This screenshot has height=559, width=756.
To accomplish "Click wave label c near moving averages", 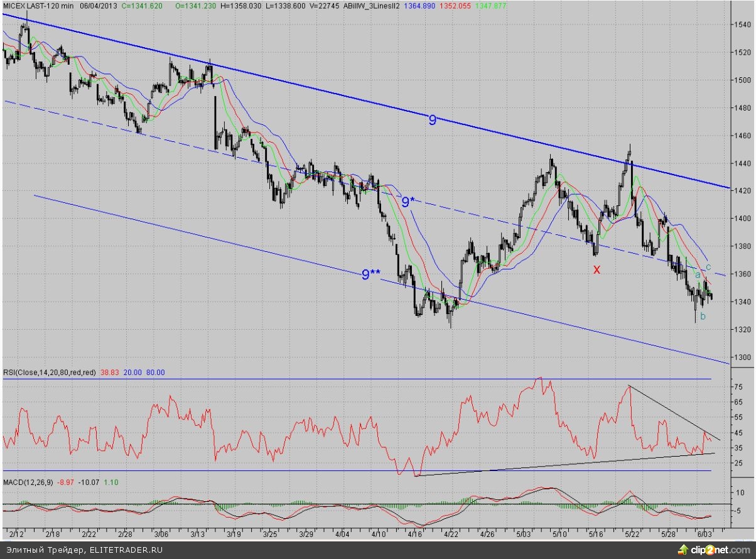I will pos(708,267).
